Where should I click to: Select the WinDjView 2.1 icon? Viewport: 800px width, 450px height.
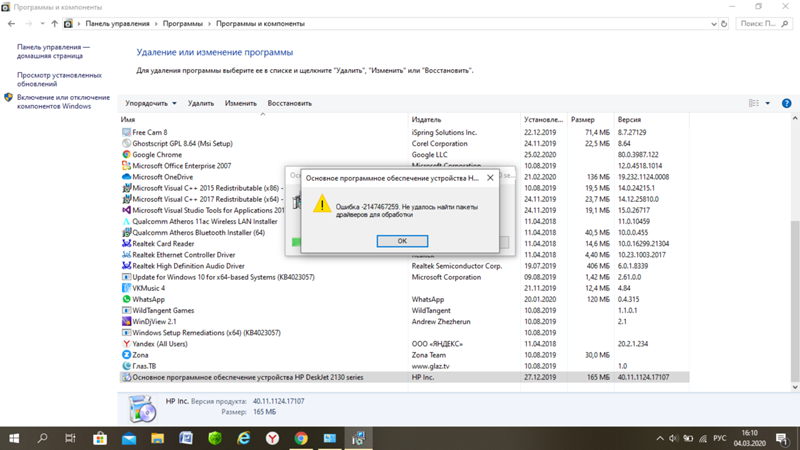pyautogui.click(x=126, y=321)
